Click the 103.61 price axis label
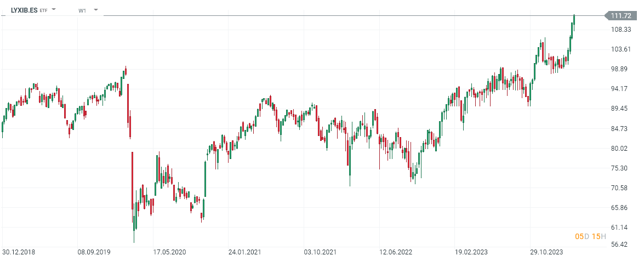644x261 pixels. tap(622, 49)
